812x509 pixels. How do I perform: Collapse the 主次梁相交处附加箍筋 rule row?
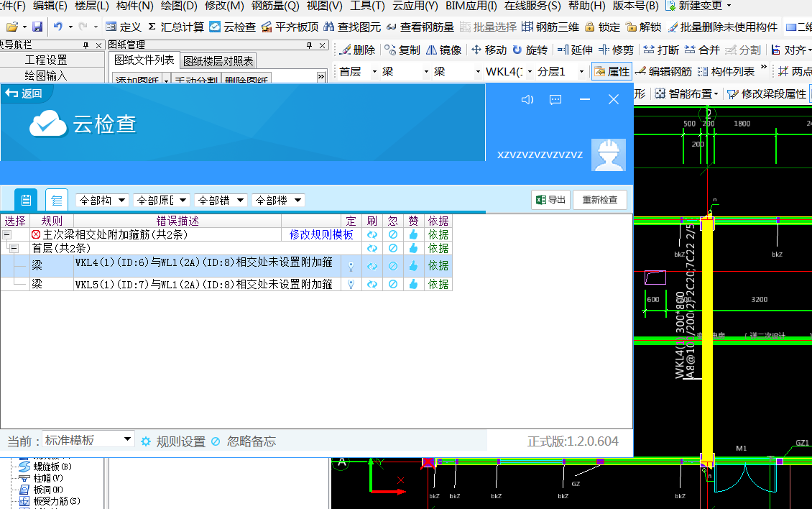6,235
